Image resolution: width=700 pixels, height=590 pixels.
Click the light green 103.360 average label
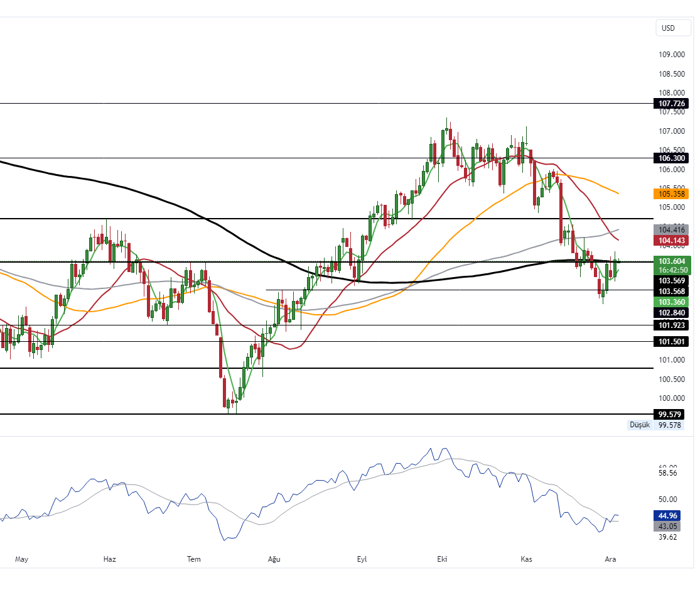coord(670,302)
